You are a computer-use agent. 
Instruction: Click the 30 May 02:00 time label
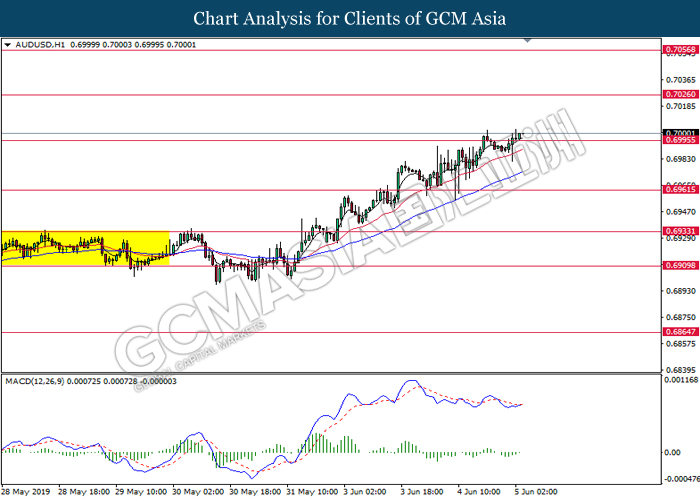pos(198,492)
